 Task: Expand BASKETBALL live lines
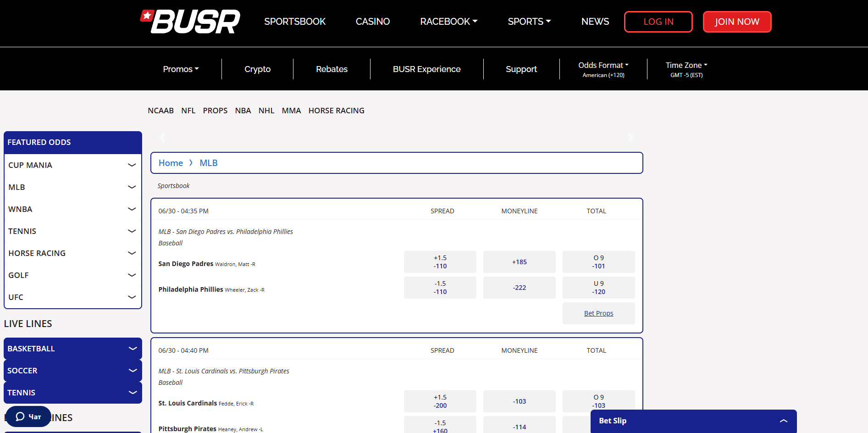click(73, 349)
